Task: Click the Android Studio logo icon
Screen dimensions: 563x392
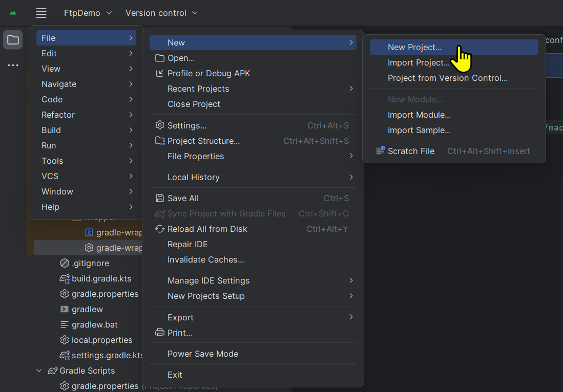Action: tap(13, 13)
